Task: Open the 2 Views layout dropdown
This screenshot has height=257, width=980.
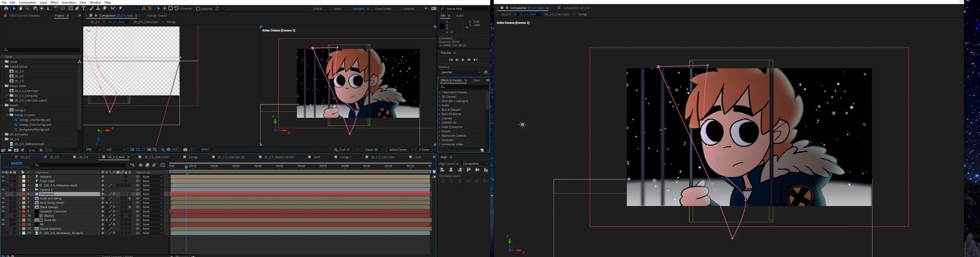Action: (x=426, y=150)
